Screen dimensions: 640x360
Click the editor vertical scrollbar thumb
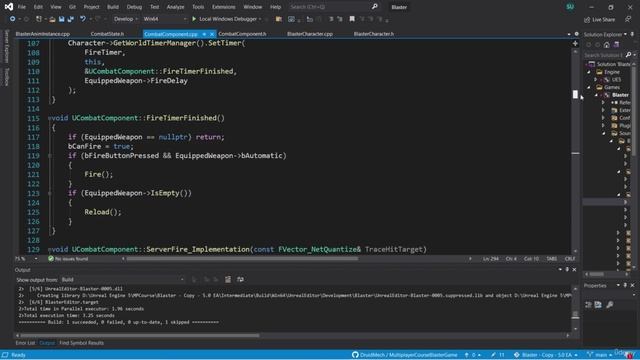click(x=575, y=94)
